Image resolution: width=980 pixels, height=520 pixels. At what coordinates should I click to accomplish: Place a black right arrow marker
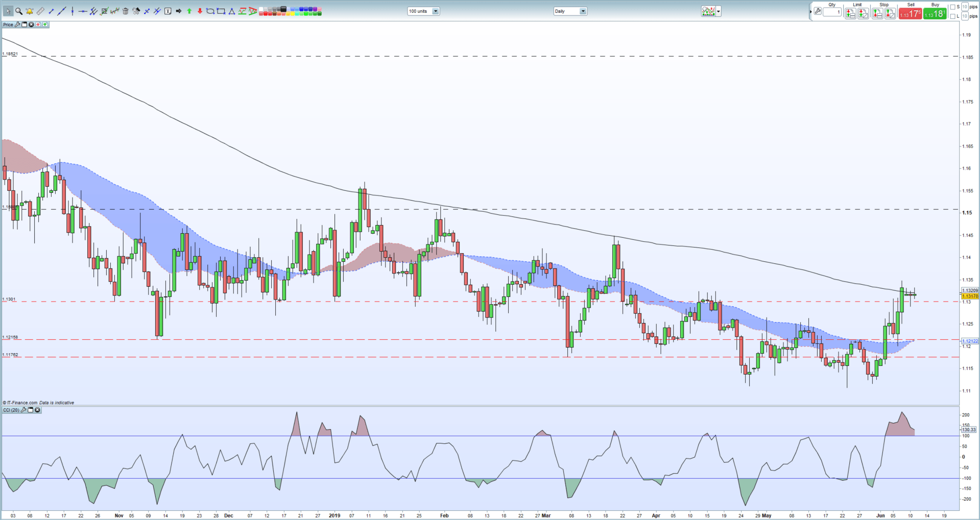point(179,11)
